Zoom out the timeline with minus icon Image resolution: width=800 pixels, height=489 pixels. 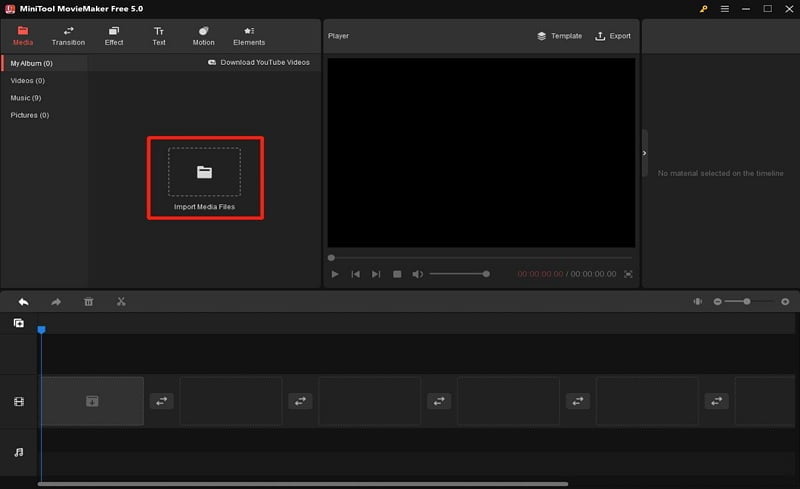717,302
